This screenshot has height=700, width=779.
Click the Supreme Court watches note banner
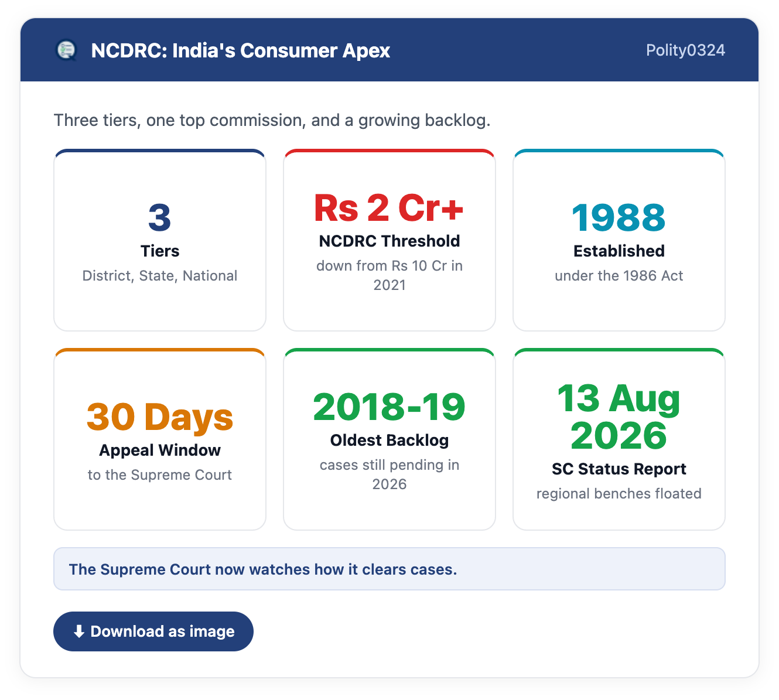coord(389,569)
